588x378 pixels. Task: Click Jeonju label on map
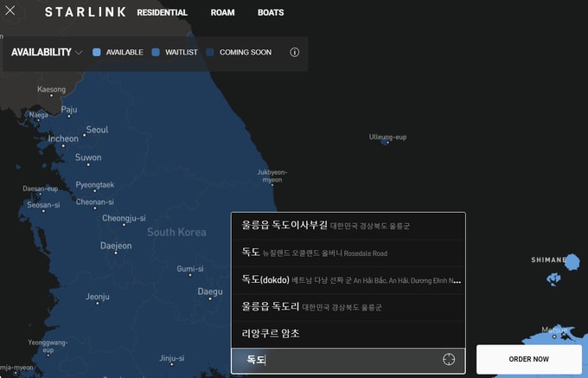click(x=98, y=297)
